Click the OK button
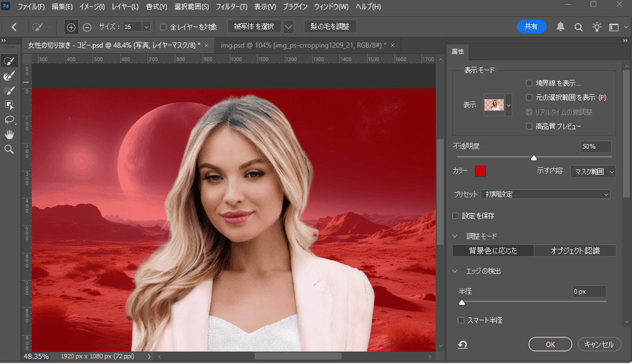 click(x=550, y=344)
